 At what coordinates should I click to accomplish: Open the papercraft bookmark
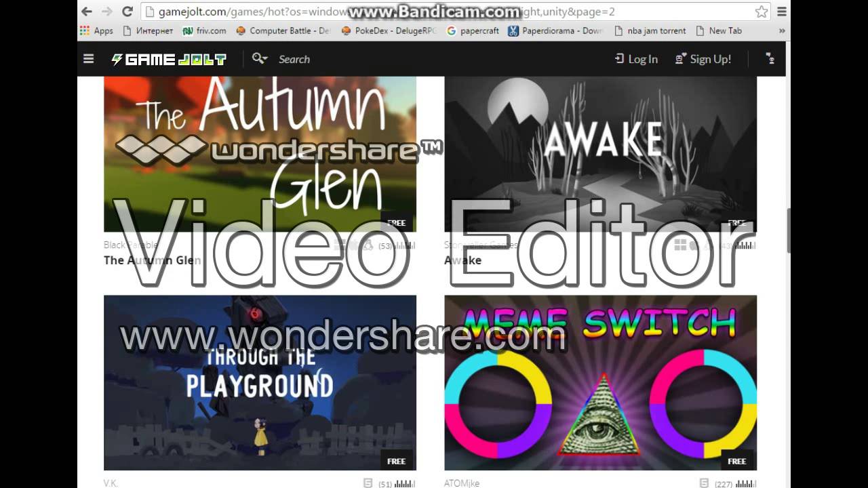tap(473, 30)
